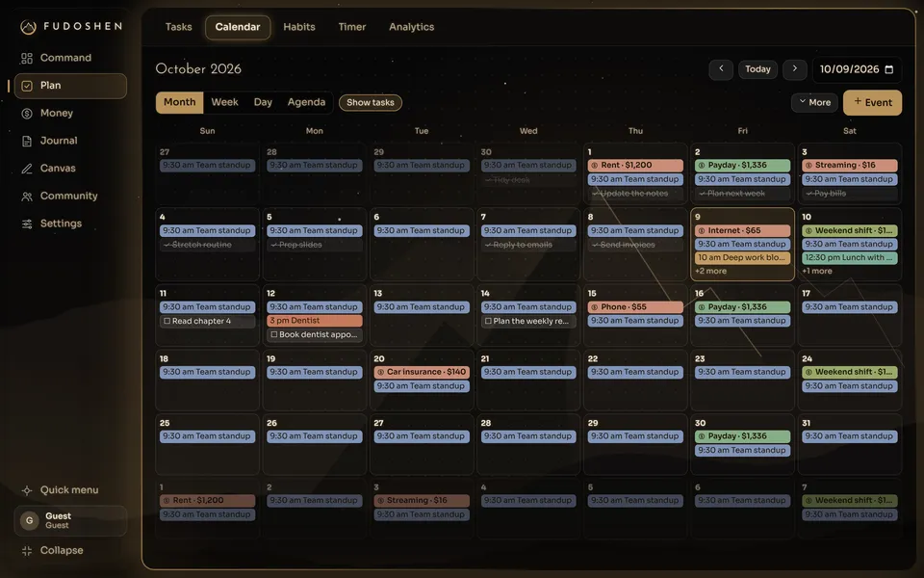
Task: Go to previous month arrow
Action: pos(721,69)
